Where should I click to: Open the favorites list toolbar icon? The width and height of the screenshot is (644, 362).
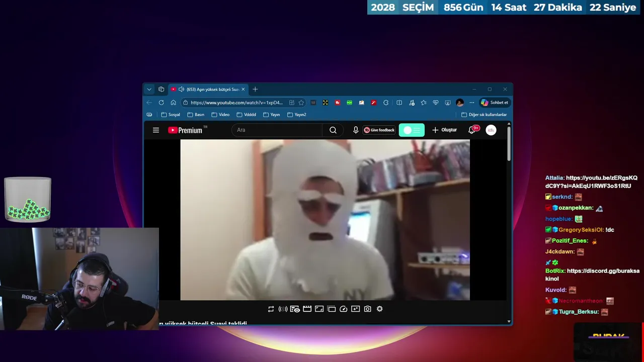click(423, 103)
